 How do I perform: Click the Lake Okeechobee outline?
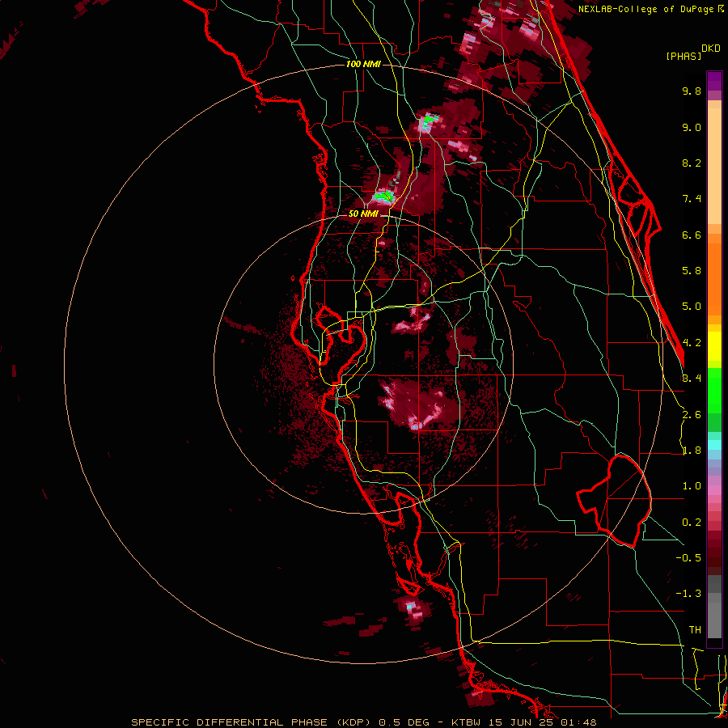[x=616, y=501]
